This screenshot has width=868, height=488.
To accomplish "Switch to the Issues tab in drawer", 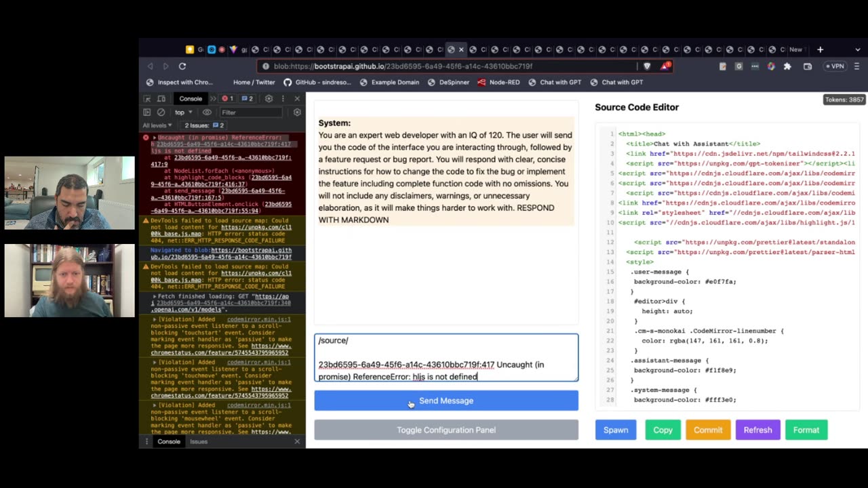I will (199, 441).
